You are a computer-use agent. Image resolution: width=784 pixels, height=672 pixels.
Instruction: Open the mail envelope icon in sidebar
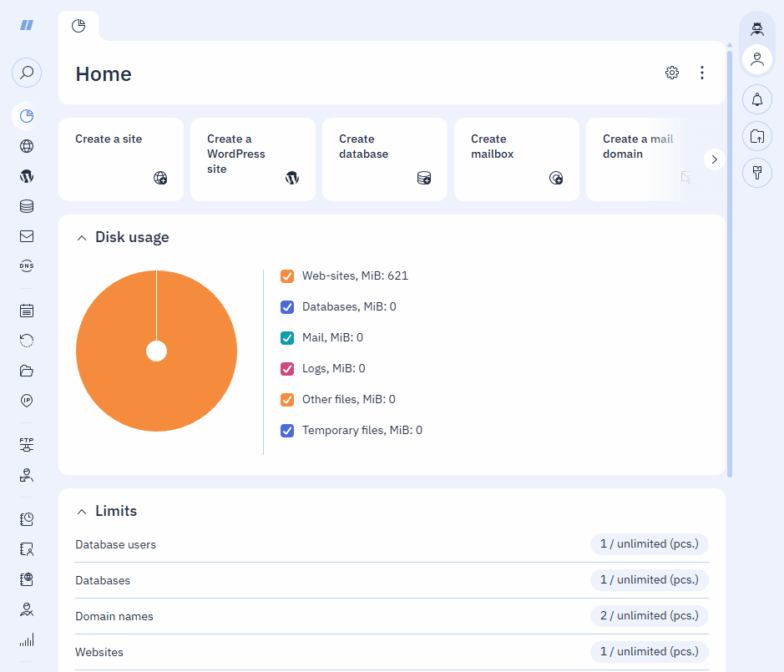tap(27, 236)
